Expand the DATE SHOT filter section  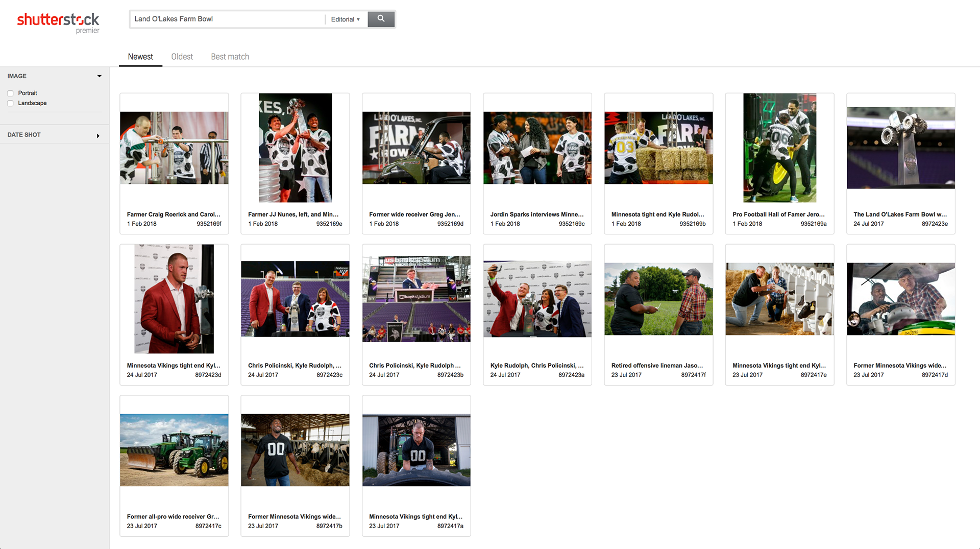pyautogui.click(x=98, y=135)
